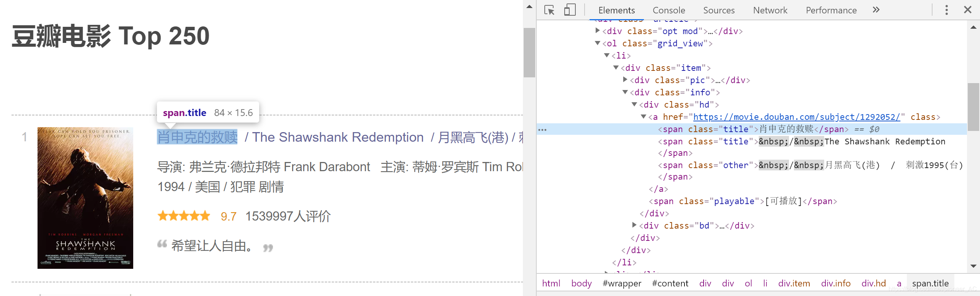Collapse the div class info node

click(625, 92)
